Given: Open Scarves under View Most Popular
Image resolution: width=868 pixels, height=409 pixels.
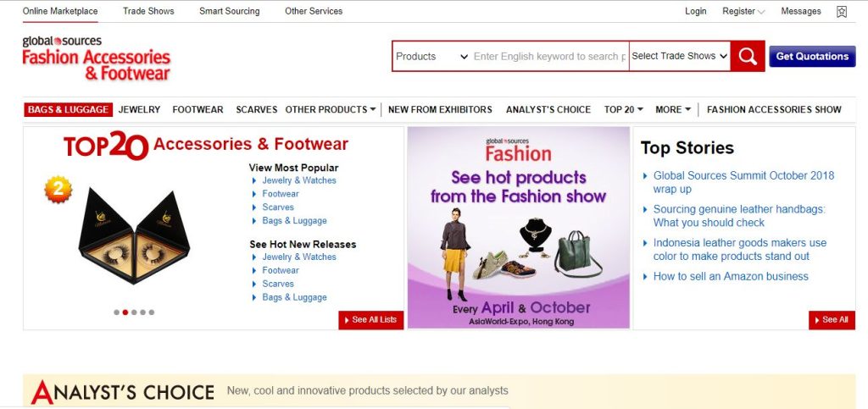Looking at the screenshot, I should coord(278,207).
